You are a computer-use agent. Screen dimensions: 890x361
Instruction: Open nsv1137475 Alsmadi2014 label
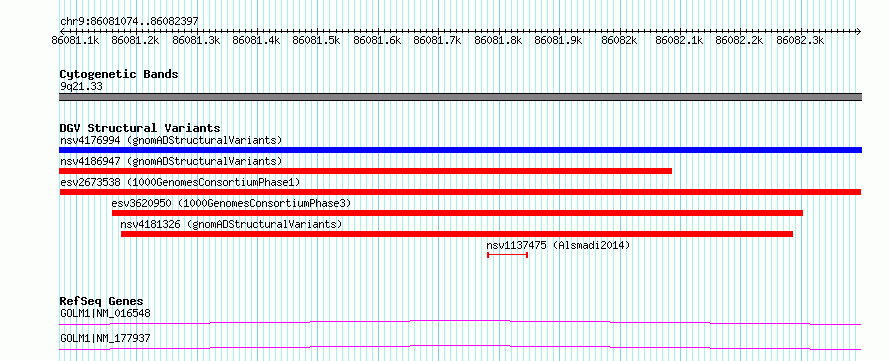[x=558, y=245]
